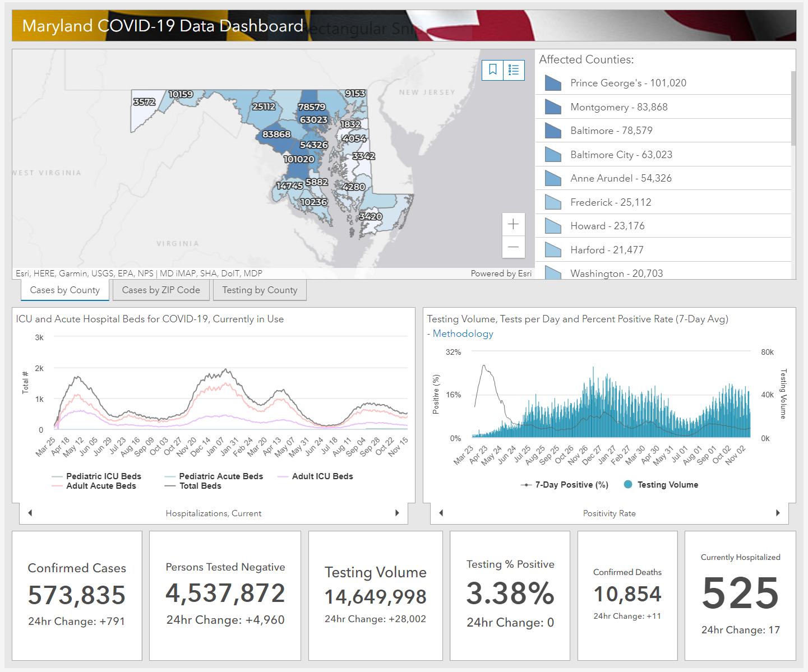Image resolution: width=808 pixels, height=672 pixels.
Task: Click map county labeled 83868
Action: pos(276,135)
